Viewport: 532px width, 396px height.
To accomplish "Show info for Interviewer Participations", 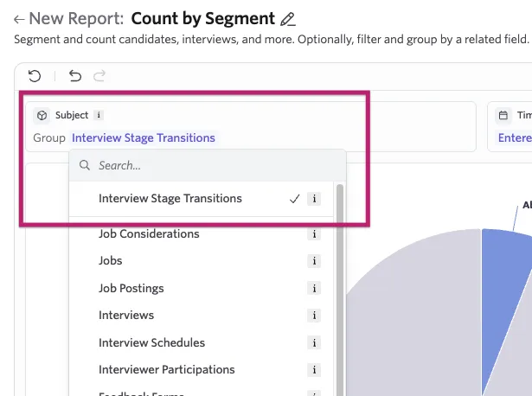I will 314,369.
